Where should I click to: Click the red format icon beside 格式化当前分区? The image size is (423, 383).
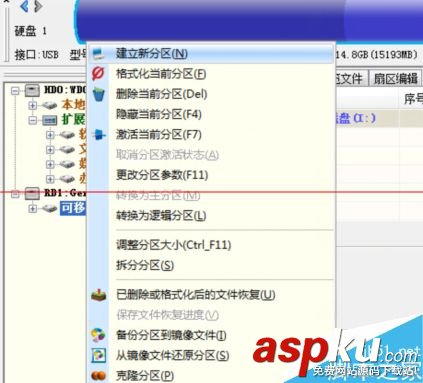click(x=98, y=73)
